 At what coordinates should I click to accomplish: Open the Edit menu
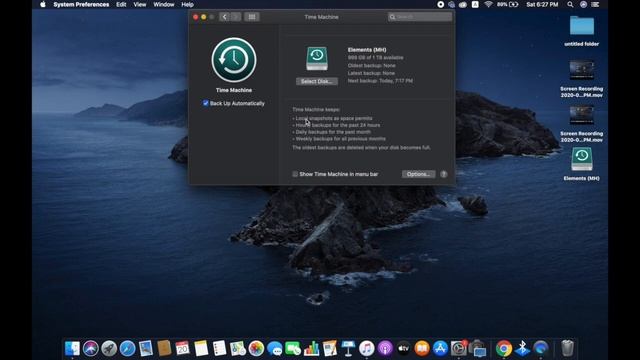[121, 4]
